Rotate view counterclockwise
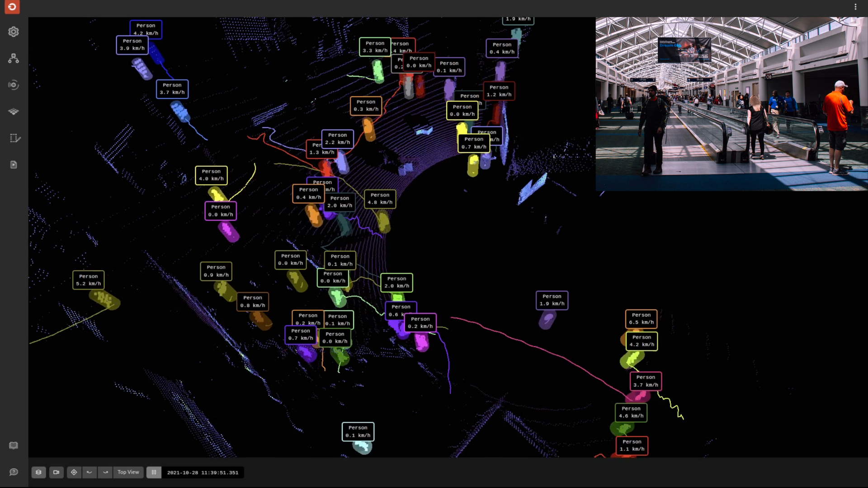Screen dimensions: 868x488 [90, 472]
